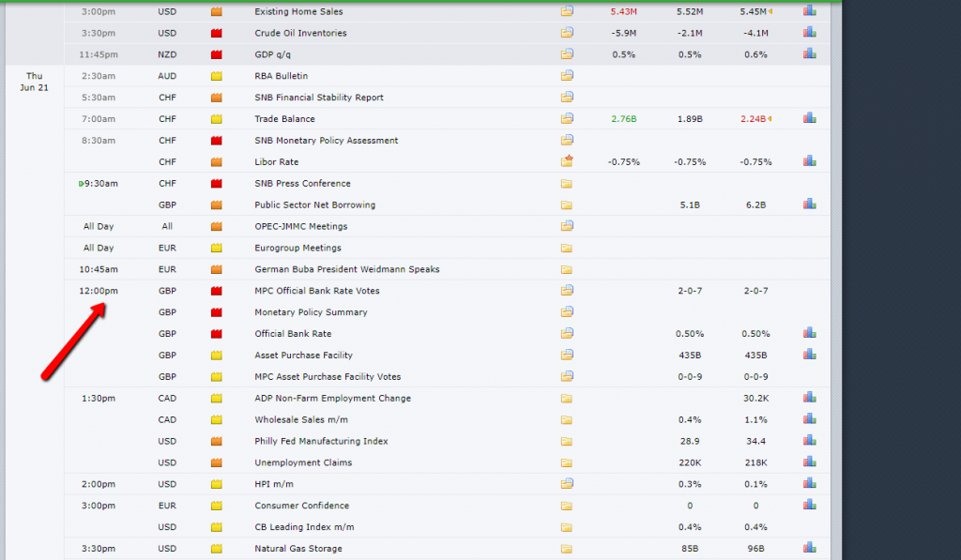This screenshot has width=961, height=560.
Task: Open starred detail folder for Libor Rate
Action: [x=567, y=161]
